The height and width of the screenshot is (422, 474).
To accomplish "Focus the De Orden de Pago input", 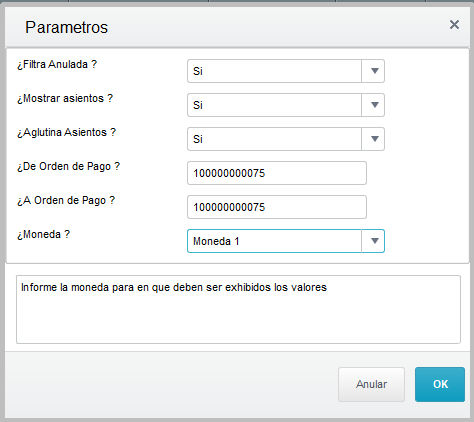I will (277, 173).
